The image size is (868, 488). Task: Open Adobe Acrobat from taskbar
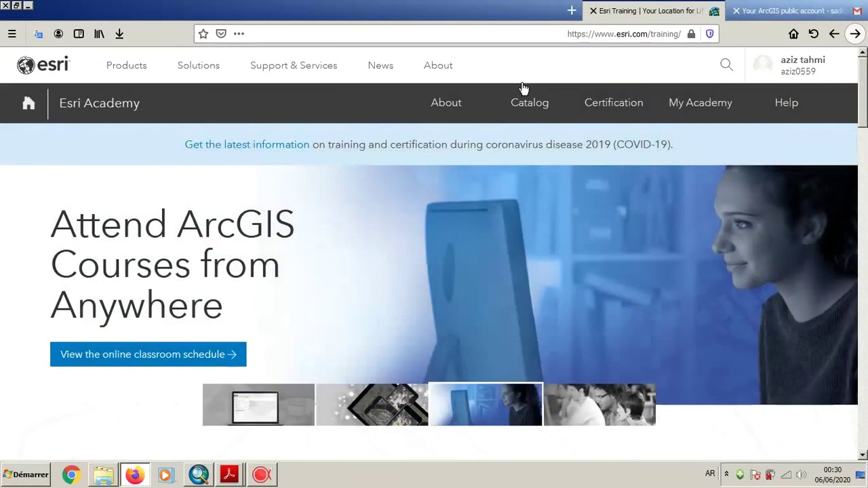click(x=229, y=475)
